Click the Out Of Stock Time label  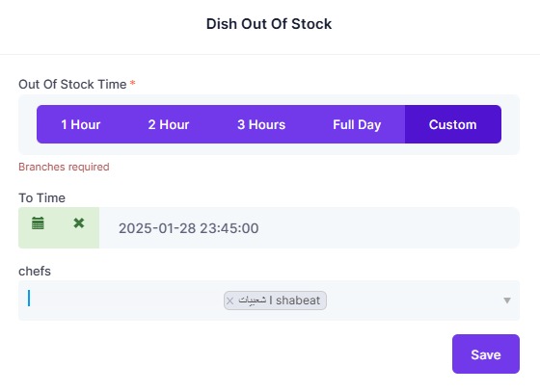72,84
